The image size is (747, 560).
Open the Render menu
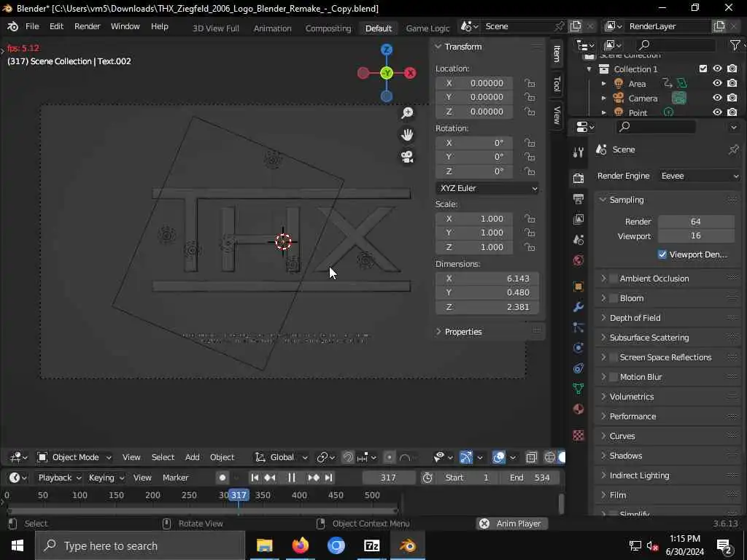(88, 26)
